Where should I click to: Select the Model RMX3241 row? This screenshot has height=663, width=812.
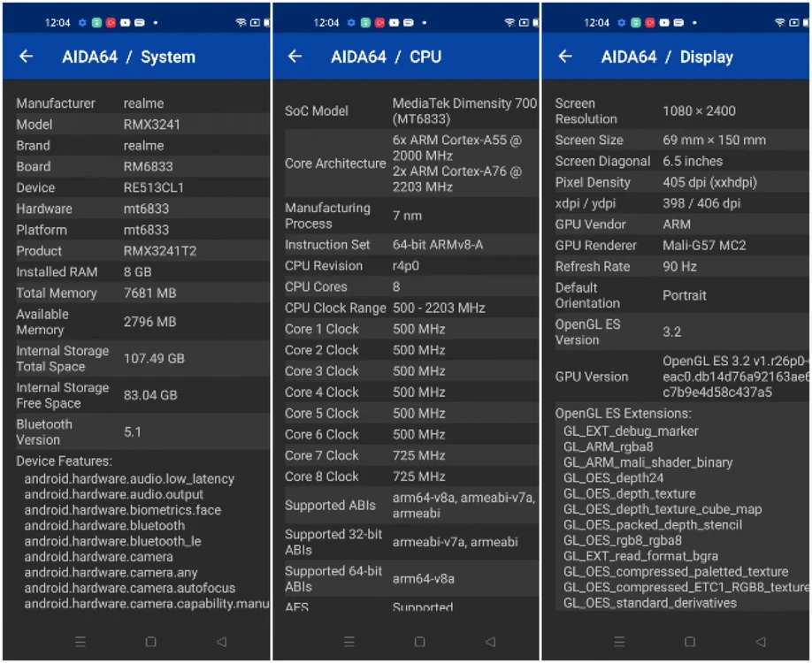pyautogui.click(x=142, y=125)
